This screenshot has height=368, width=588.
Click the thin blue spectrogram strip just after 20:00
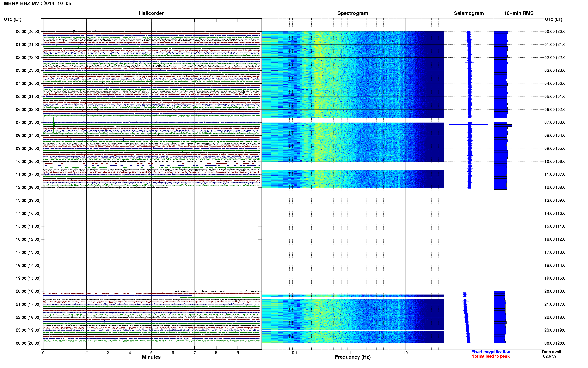[353, 296]
